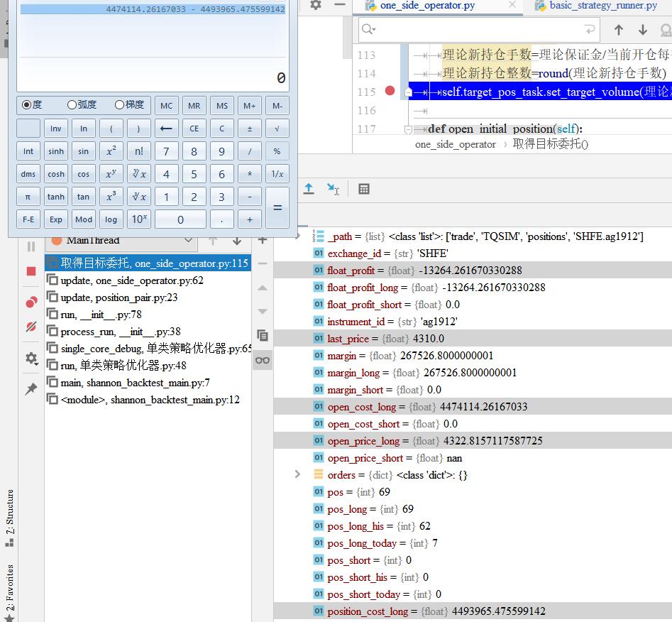Screen dimensions: 672x622
Task: Click the MC memory clear button
Action: [x=166, y=106]
